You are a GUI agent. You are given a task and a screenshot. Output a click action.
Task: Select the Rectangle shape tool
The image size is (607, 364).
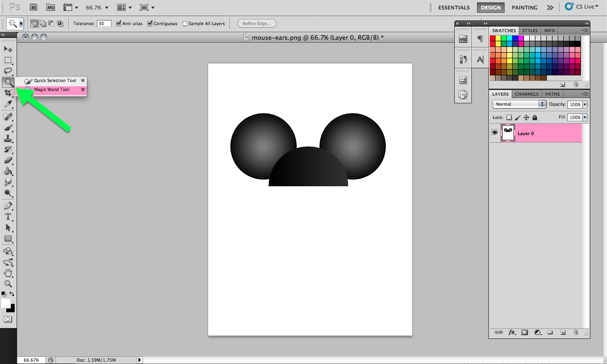pyautogui.click(x=8, y=238)
